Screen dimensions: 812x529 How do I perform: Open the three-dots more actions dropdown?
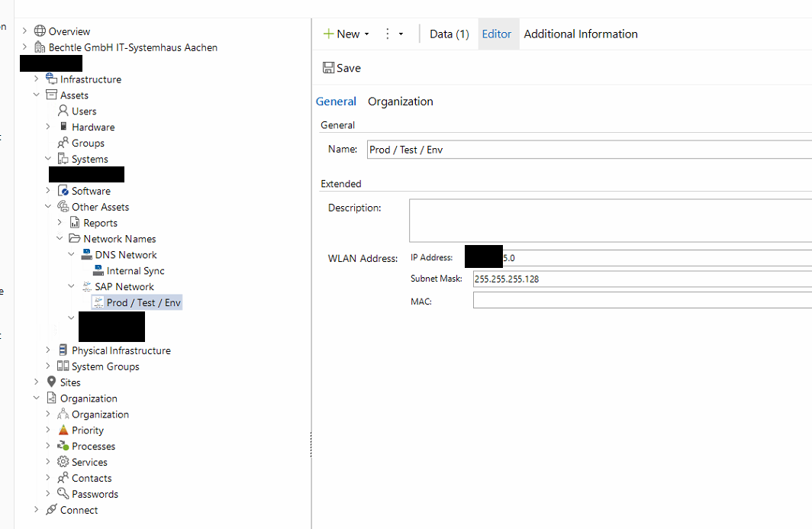[x=393, y=34]
